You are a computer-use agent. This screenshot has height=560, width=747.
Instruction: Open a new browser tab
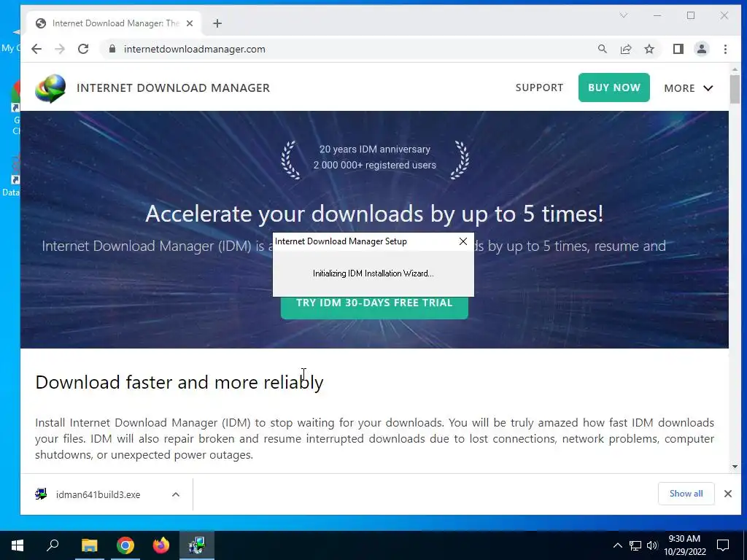[217, 23]
